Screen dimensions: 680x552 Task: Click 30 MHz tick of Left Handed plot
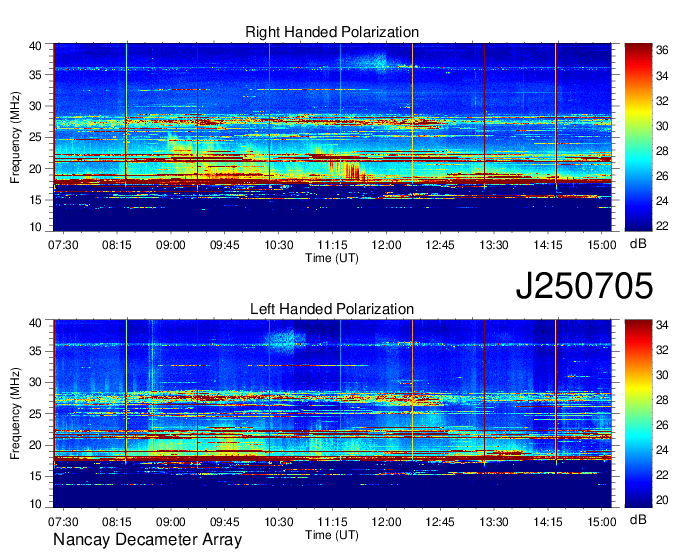click(36, 382)
